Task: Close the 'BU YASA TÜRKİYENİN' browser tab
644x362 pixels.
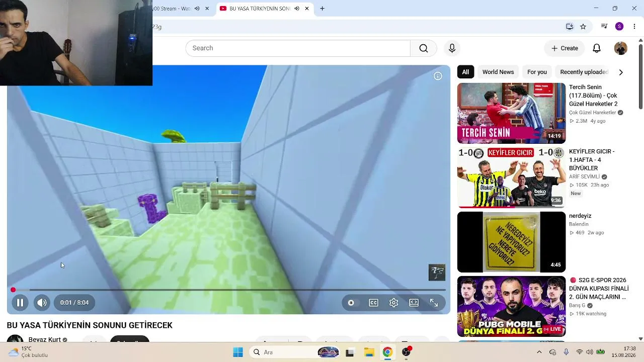Action: tap(307, 9)
